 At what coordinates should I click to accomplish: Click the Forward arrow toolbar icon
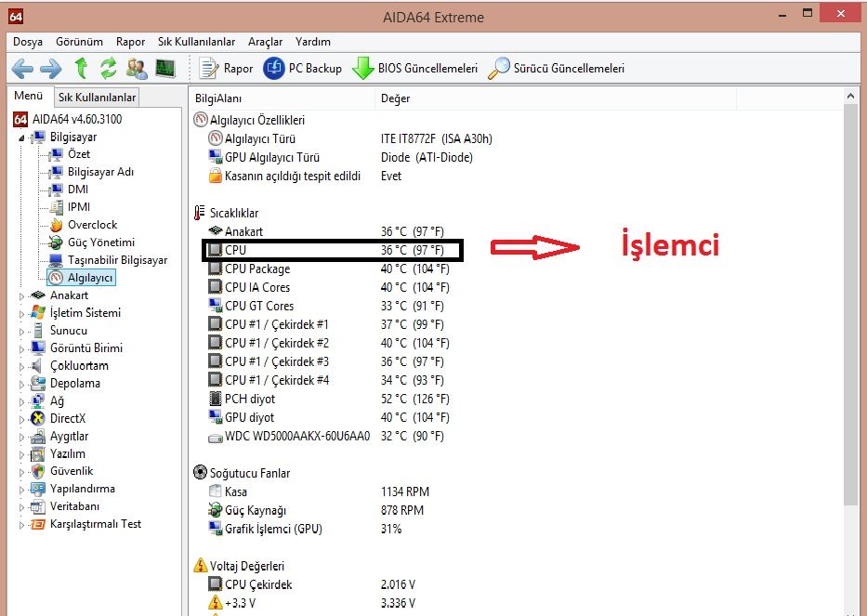pyautogui.click(x=51, y=69)
